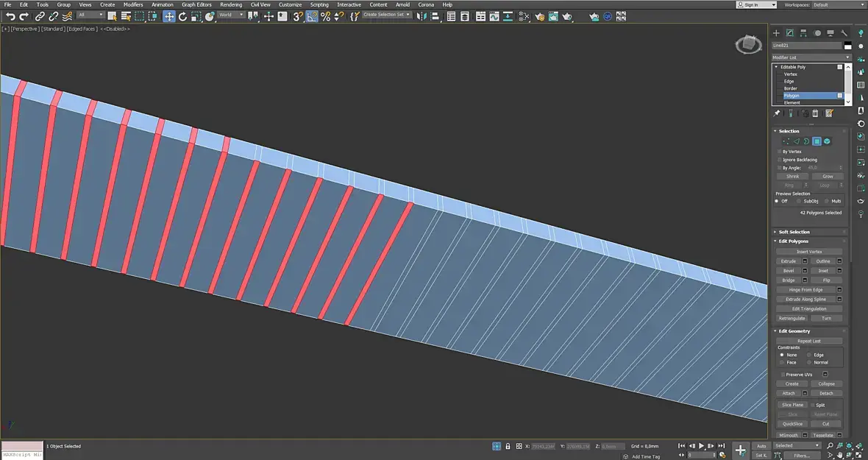Viewport: 868px width, 460px height.
Task: Click the Mirror tool icon
Action: pyautogui.click(x=421, y=17)
